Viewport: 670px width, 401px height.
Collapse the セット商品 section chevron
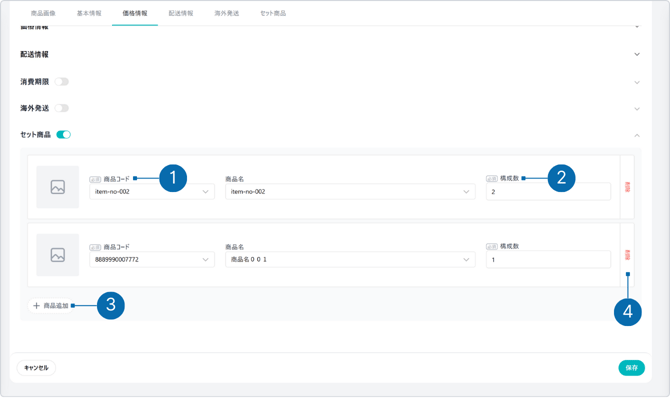(637, 135)
